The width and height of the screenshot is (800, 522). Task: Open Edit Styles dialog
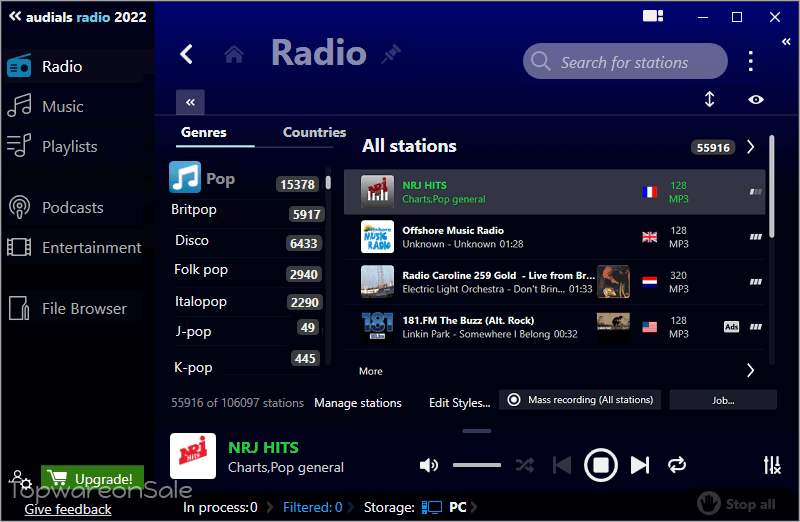coord(460,403)
